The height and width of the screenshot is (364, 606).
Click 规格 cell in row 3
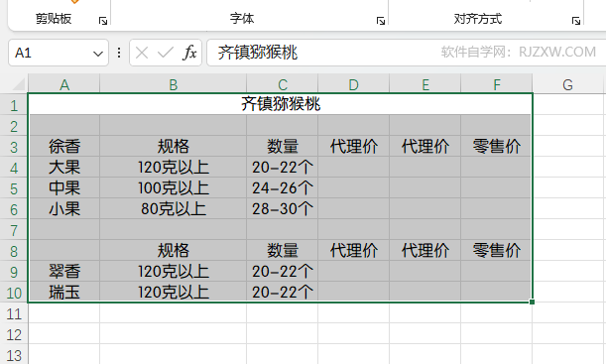[174, 147]
